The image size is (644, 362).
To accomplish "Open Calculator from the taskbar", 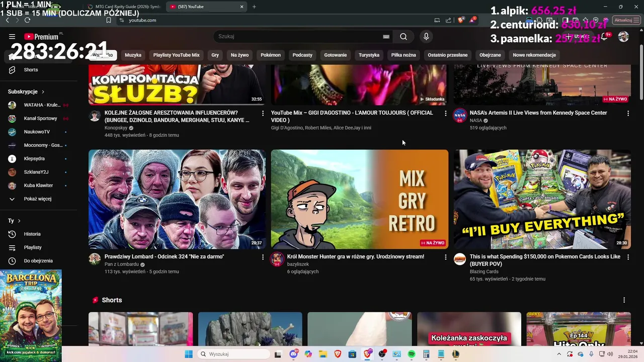I will 426,354.
